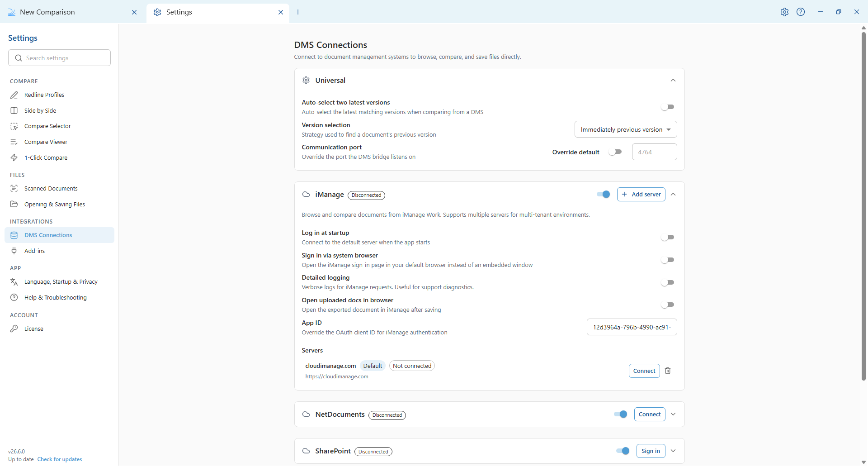
Task: Click the Language, Startup & Privacy icon
Action: [14, 282]
